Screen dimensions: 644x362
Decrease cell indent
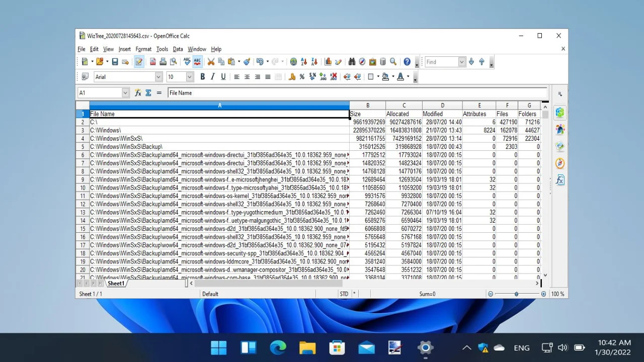pyautogui.click(x=347, y=77)
